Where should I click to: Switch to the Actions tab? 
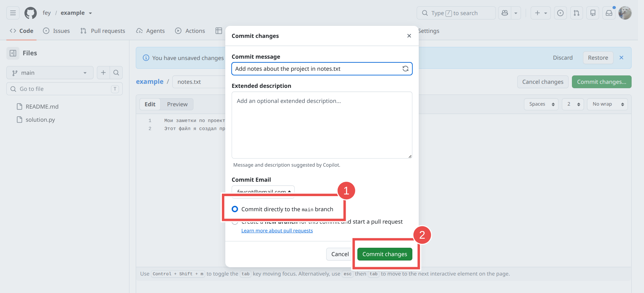(190, 31)
